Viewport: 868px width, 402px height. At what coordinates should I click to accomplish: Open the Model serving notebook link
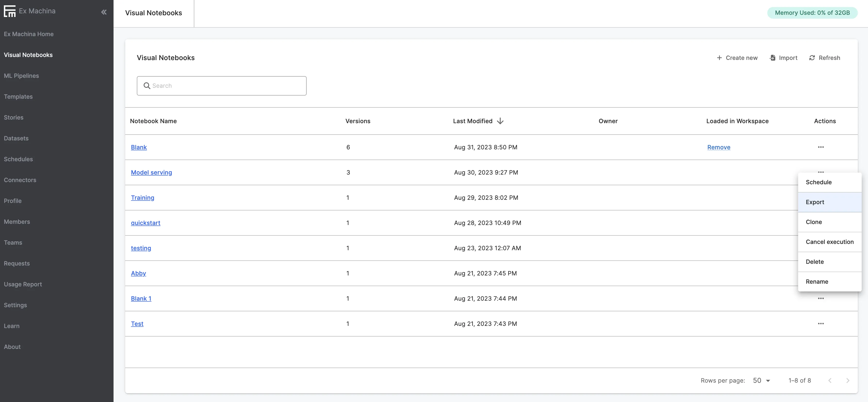pyautogui.click(x=151, y=172)
